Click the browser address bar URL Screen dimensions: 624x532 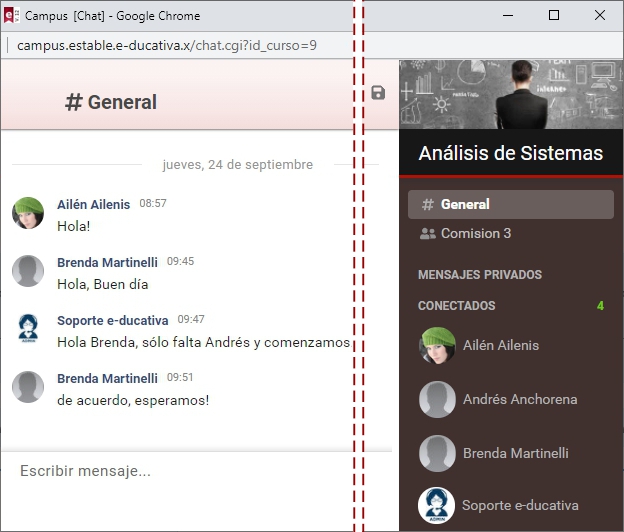[x=167, y=46]
